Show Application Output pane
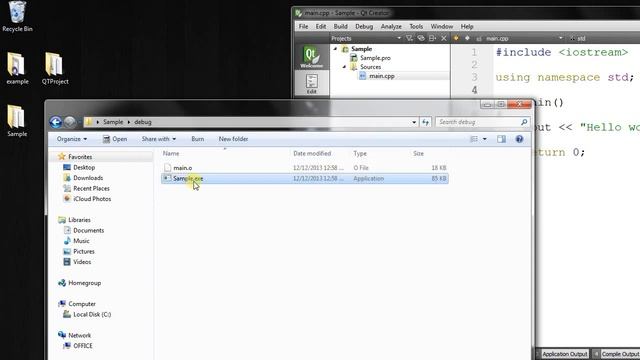The width and height of the screenshot is (640, 360). pos(564,354)
